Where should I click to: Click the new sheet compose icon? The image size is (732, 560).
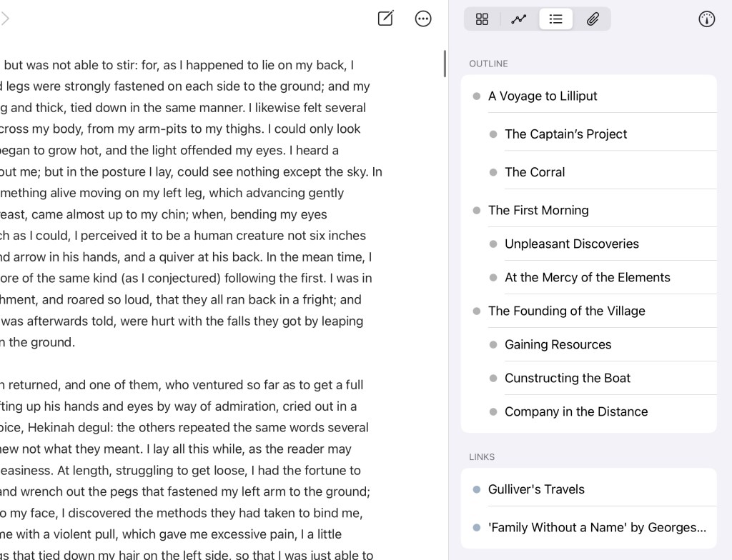tap(385, 19)
